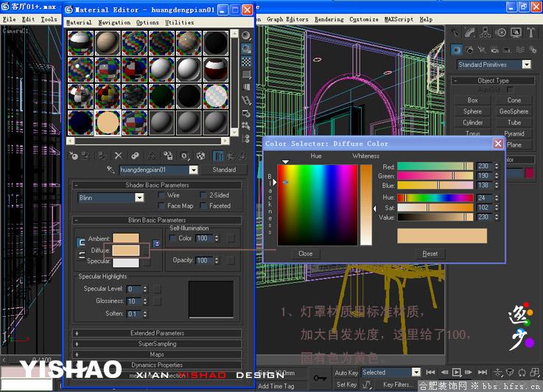Click the Play Animation button
543x392 pixels.
[456, 372]
